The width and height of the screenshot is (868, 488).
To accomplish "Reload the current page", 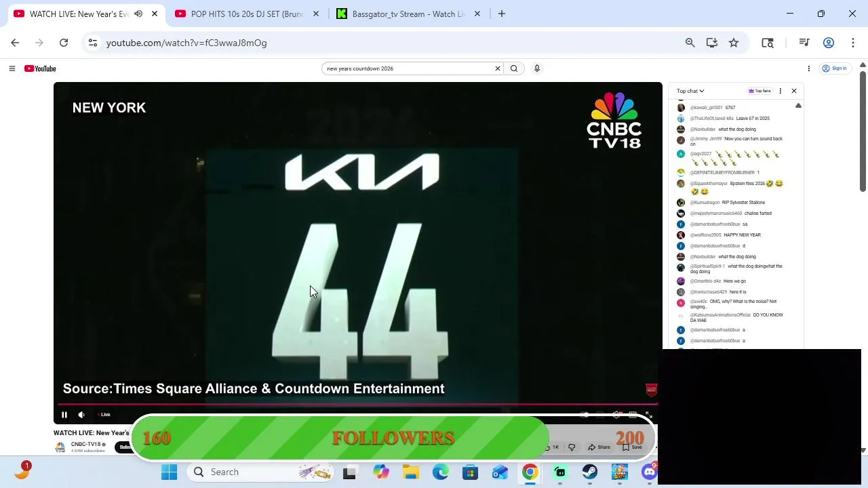I will pyautogui.click(x=64, y=43).
